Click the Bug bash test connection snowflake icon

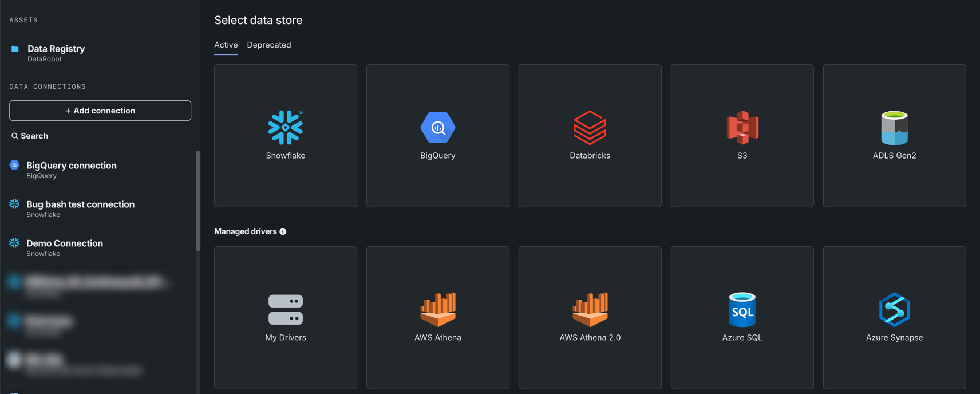pos(14,204)
